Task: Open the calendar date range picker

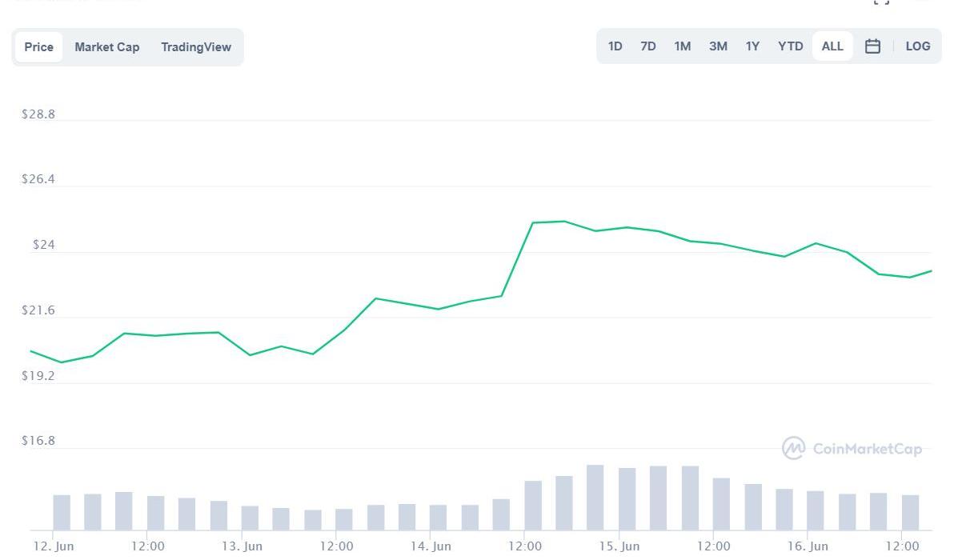Action: pyautogui.click(x=872, y=46)
